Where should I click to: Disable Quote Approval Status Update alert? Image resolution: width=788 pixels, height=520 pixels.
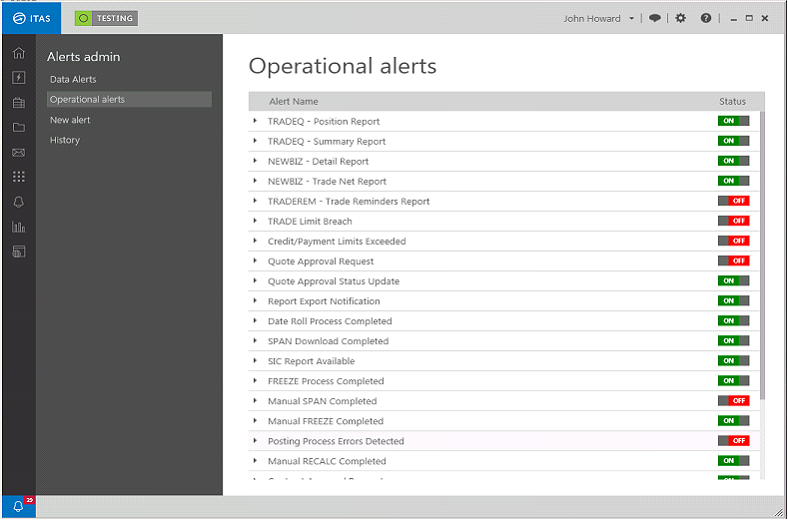click(x=733, y=281)
